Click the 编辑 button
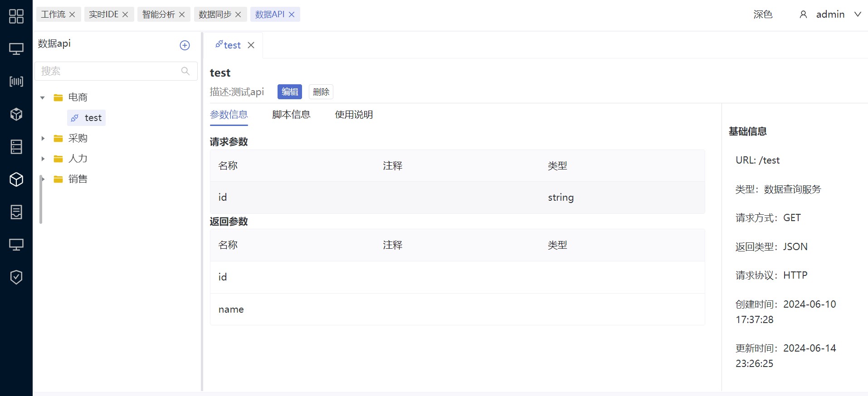 point(290,92)
